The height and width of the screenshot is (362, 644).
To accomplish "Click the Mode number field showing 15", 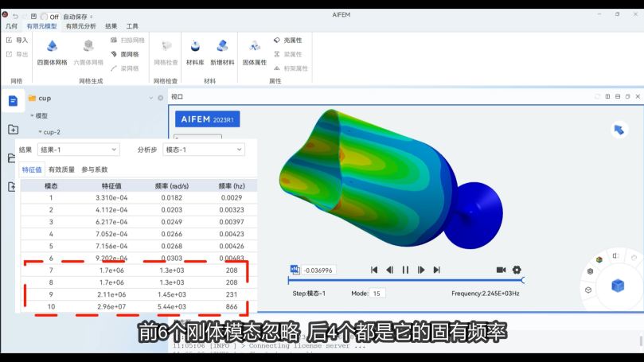I will coord(377,294).
